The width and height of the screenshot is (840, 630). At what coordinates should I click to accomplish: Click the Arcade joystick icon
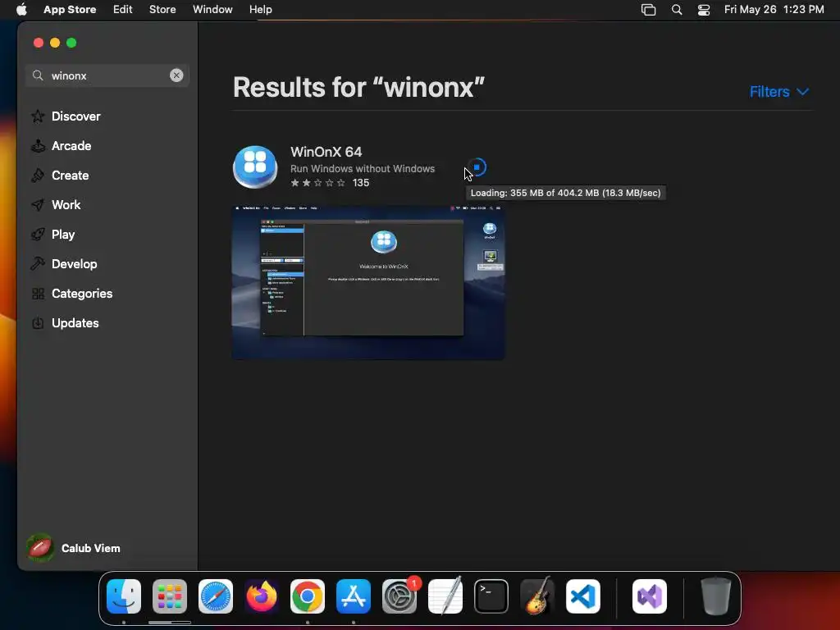38,146
